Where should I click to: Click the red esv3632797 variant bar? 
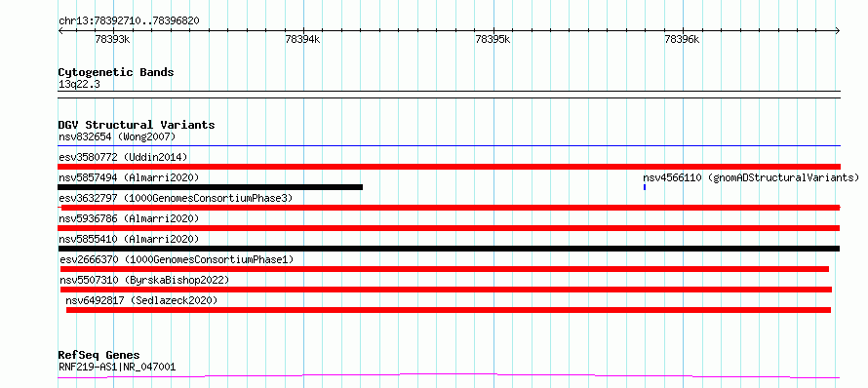coord(449,208)
